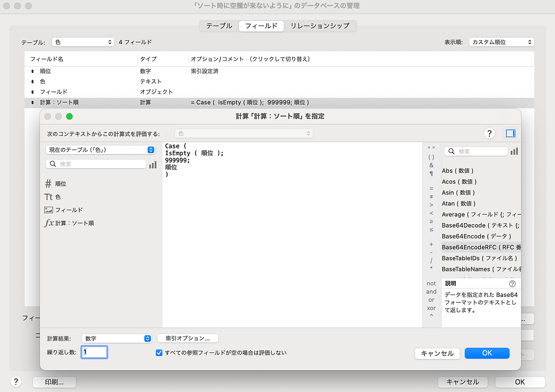Click キャンセル in the database management window
This screenshot has height=392, width=555.
pos(463,382)
